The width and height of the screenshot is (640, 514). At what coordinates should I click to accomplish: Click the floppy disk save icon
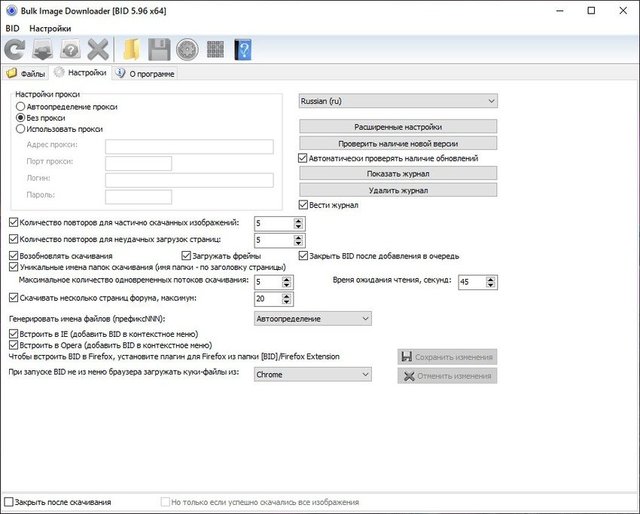tap(158, 49)
